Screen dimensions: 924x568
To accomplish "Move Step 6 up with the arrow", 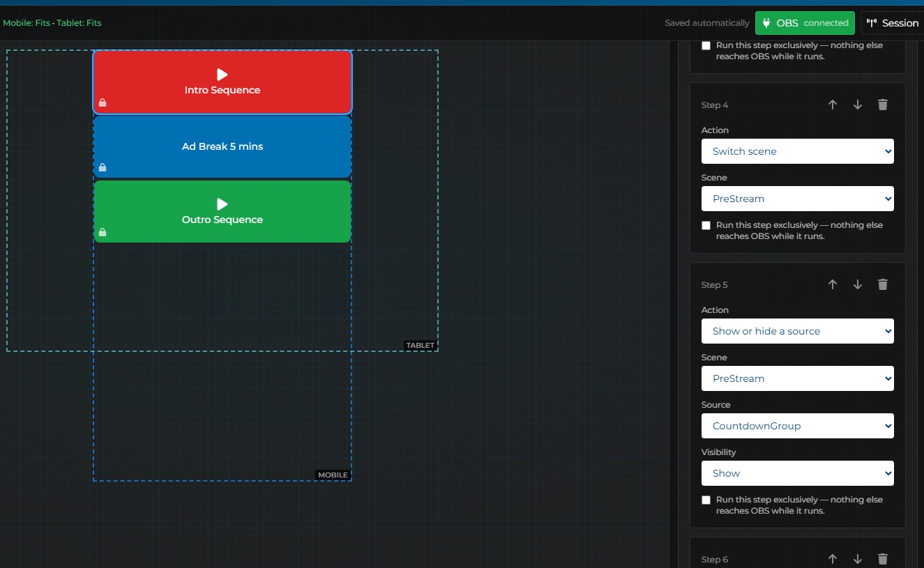I will pyautogui.click(x=832, y=559).
